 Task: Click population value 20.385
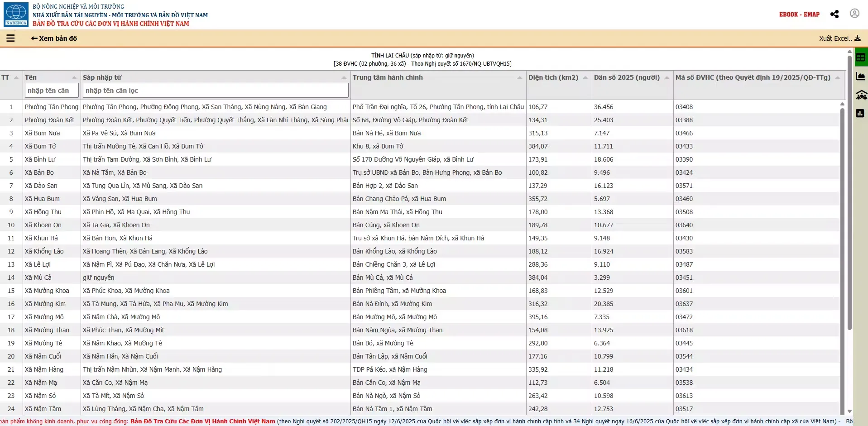tap(604, 304)
